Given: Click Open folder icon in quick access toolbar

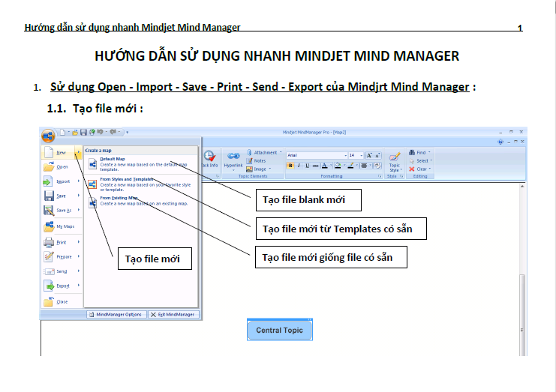Looking at the screenshot, I should pyautogui.click(x=75, y=133).
